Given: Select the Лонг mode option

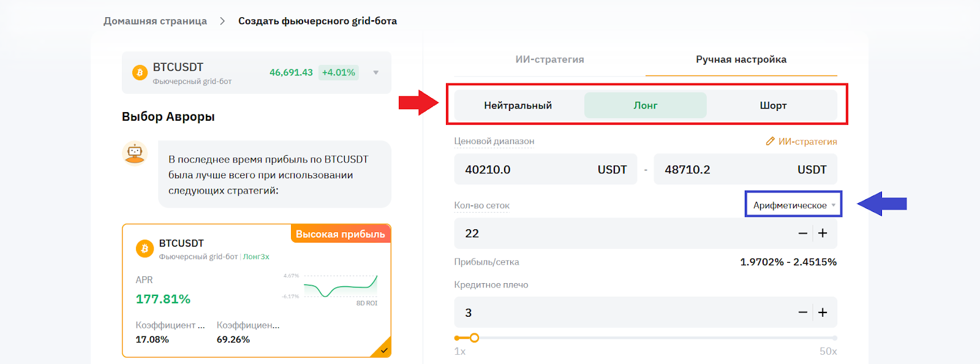Looking at the screenshot, I should [x=646, y=105].
